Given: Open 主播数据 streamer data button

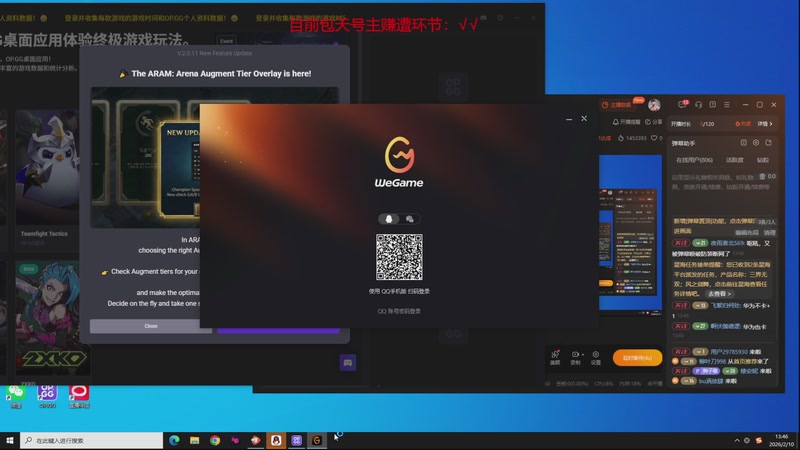Looking at the screenshot, I should 616,105.
